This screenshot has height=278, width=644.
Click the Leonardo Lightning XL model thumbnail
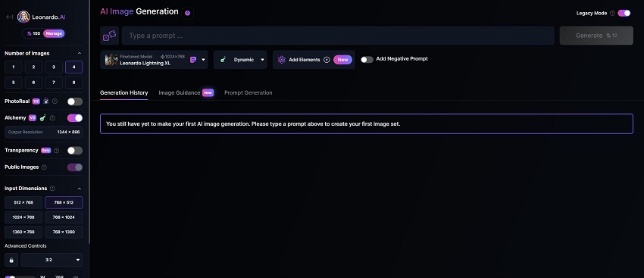coord(111,60)
